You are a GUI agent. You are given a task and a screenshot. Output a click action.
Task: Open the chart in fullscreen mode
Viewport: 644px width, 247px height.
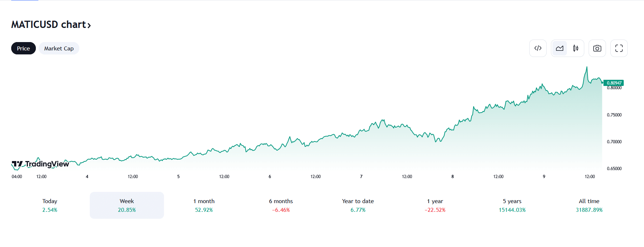coord(619,48)
